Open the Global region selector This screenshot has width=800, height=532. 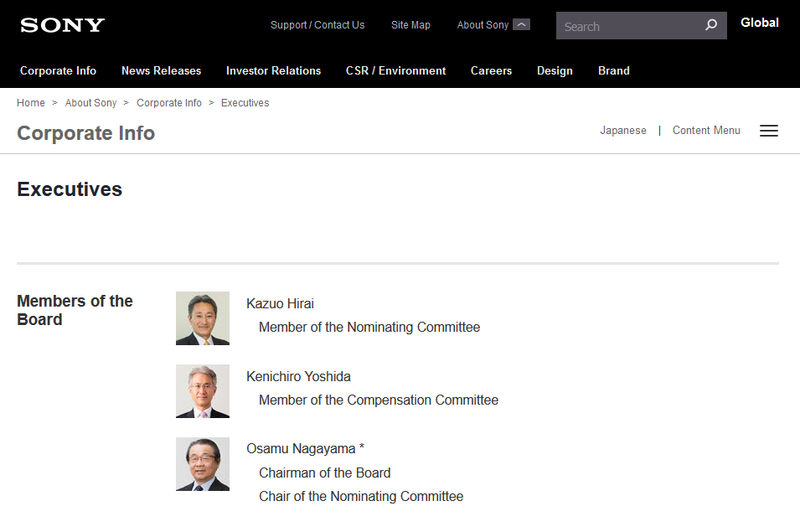click(x=759, y=23)
